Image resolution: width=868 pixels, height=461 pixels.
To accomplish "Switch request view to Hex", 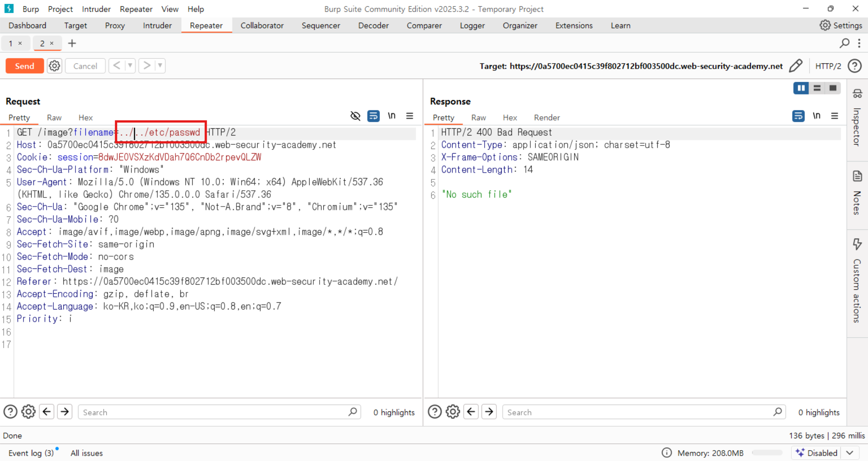I will coord(85,118).
